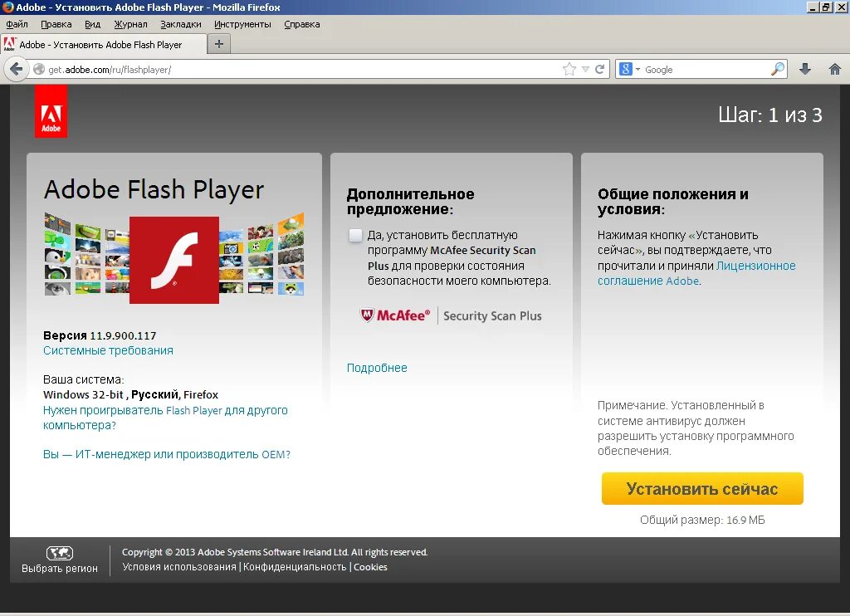Click the Шаг: 1 из 3 text
The width and height of the screenshot is (850, 616).
click(x=769, y=115)
